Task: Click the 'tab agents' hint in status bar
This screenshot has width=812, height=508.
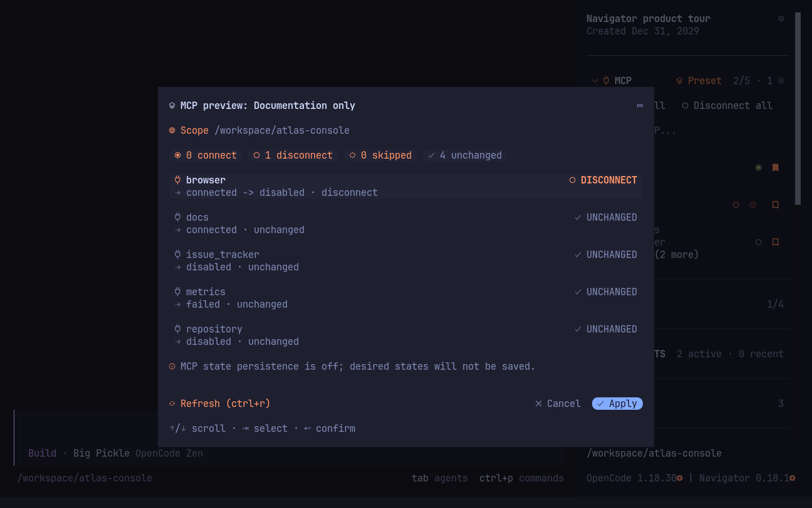Action: [x=440, y=478]
